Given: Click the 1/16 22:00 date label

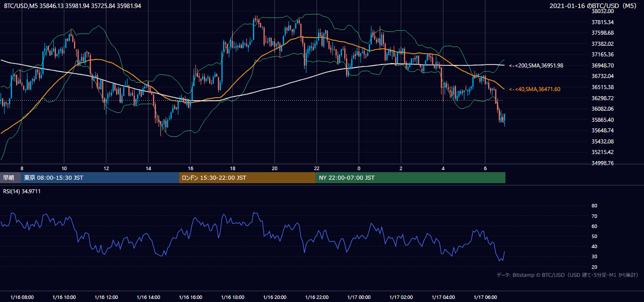Looking at the screenshot, I should click(316, 297).
